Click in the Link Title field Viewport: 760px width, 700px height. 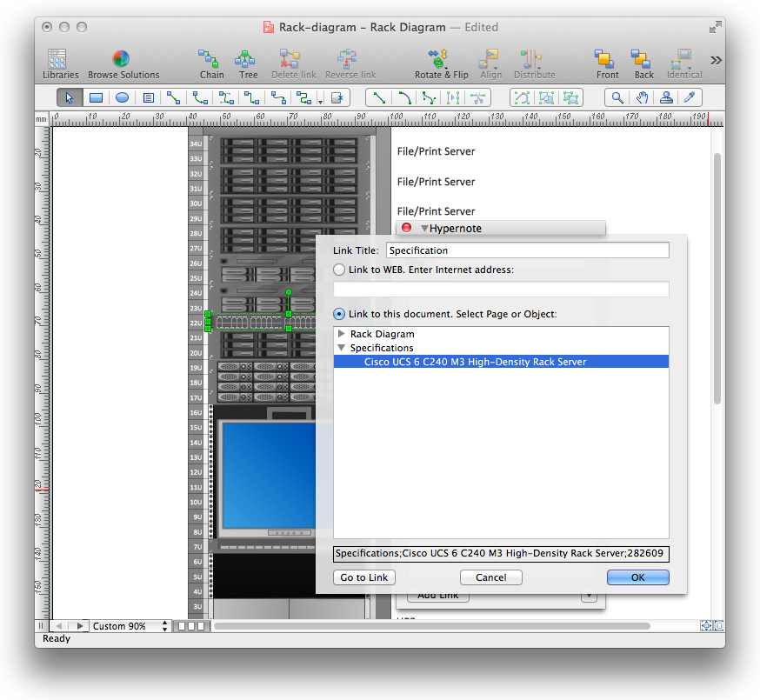point(527,250)
